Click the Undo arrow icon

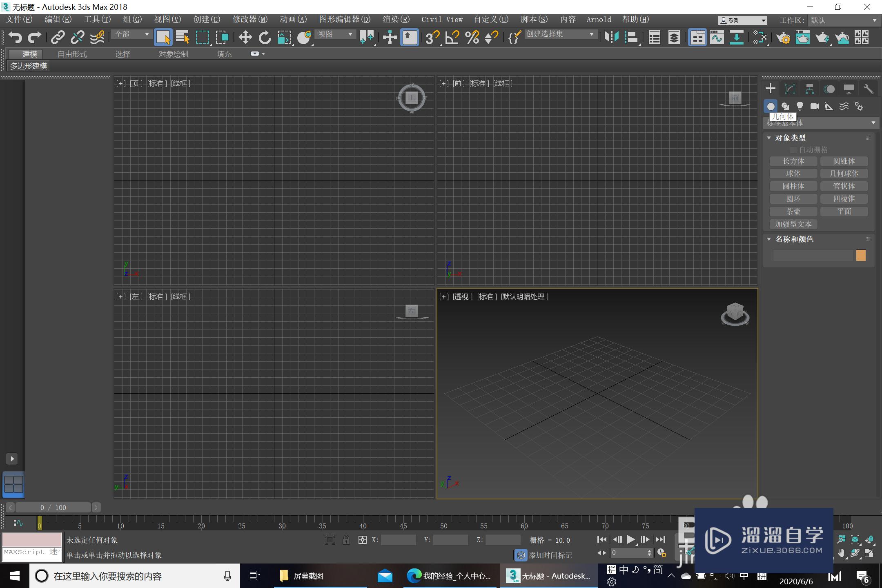point(15,38)
